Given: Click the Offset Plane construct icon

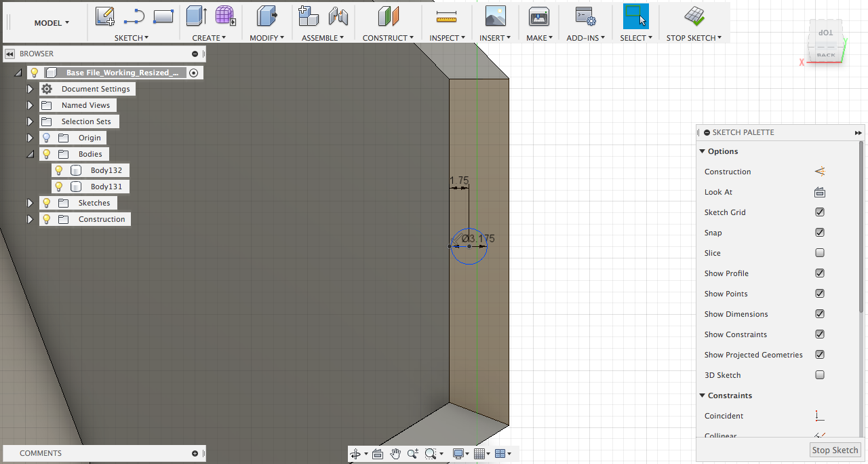Looking at the screenshot, I should coord(389,16).
